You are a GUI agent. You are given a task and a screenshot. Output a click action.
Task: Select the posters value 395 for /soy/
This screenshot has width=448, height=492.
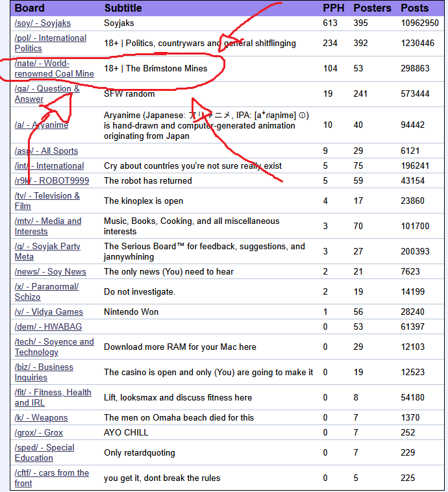(361, 23)
